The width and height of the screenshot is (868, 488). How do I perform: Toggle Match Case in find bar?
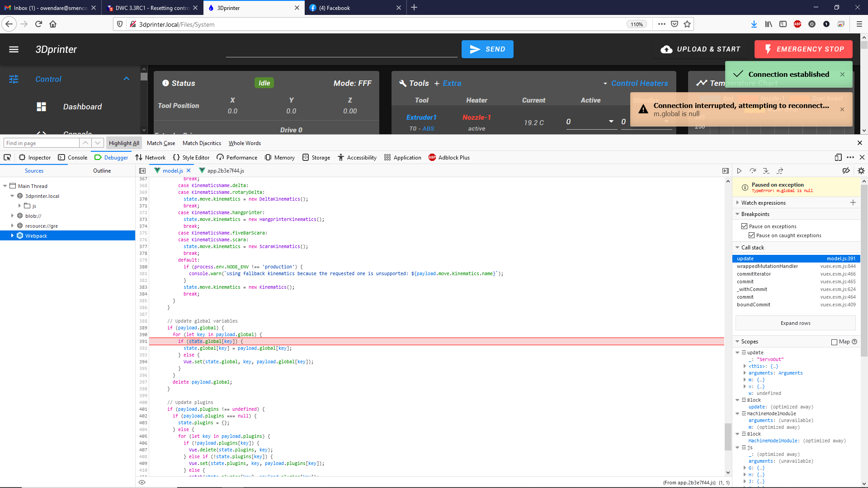(161, 143)
